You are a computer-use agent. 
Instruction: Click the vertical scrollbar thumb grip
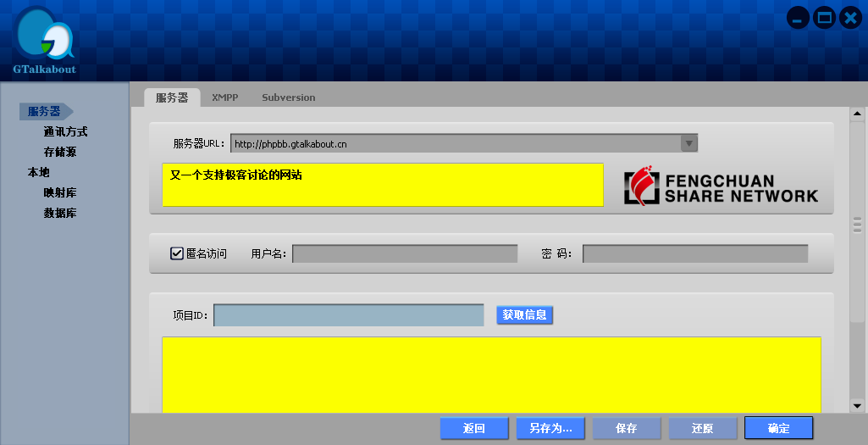[857, 225]
